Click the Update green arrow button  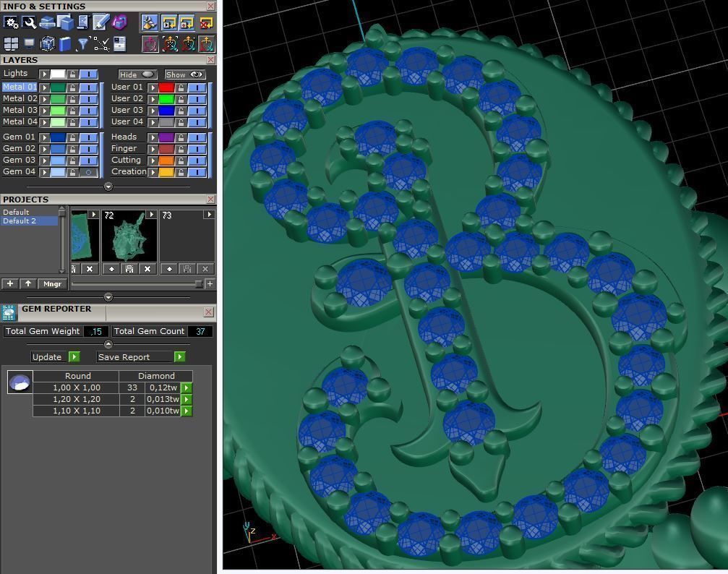click(74, 356)
